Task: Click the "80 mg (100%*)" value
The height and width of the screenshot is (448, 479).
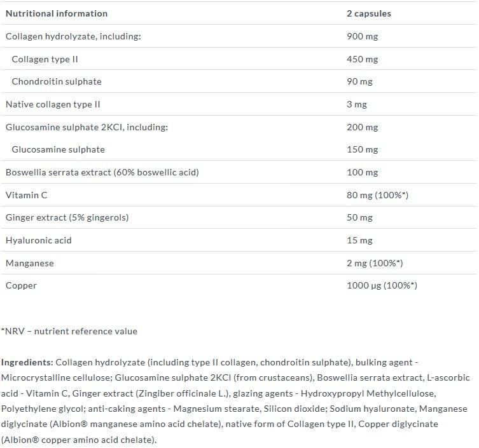Action: point(377,195)
